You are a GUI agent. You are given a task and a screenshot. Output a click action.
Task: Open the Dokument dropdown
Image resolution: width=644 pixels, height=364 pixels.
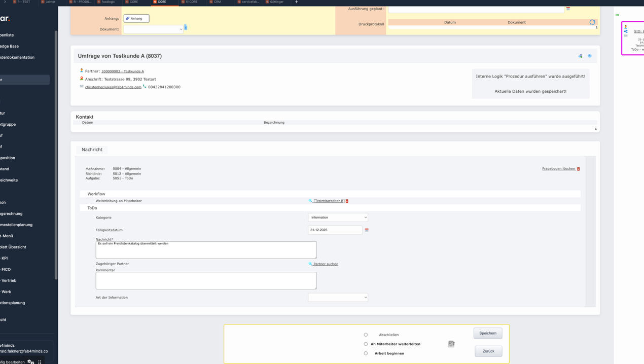[x=153, y=29]
